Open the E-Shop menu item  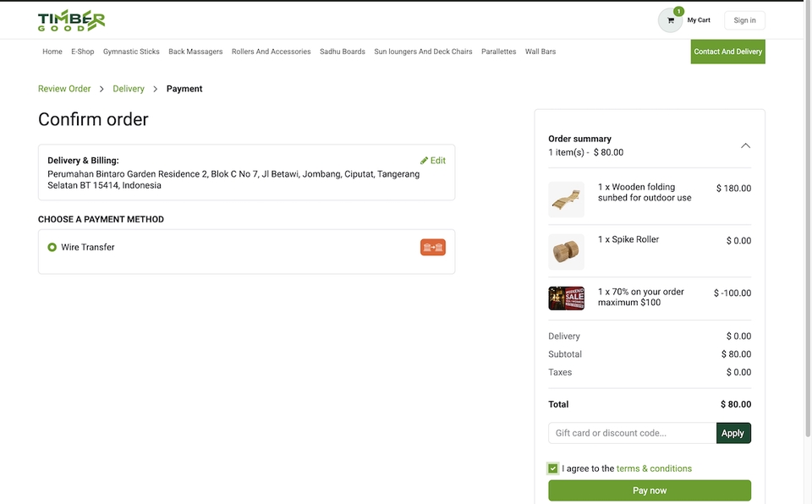click(x=83, y=52)
